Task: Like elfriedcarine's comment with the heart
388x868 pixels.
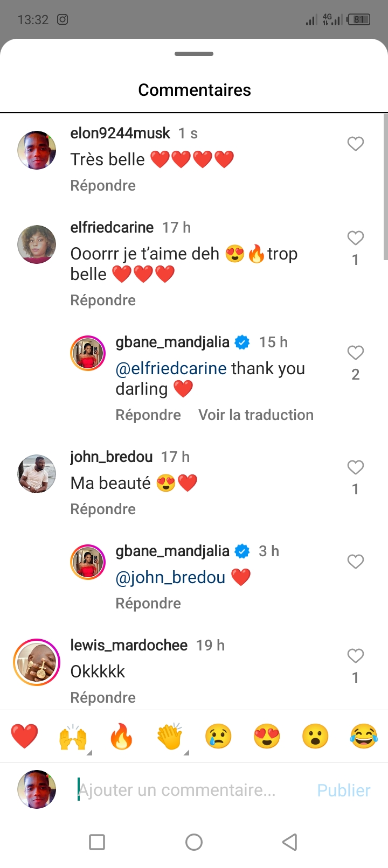Action: (355, 238)
